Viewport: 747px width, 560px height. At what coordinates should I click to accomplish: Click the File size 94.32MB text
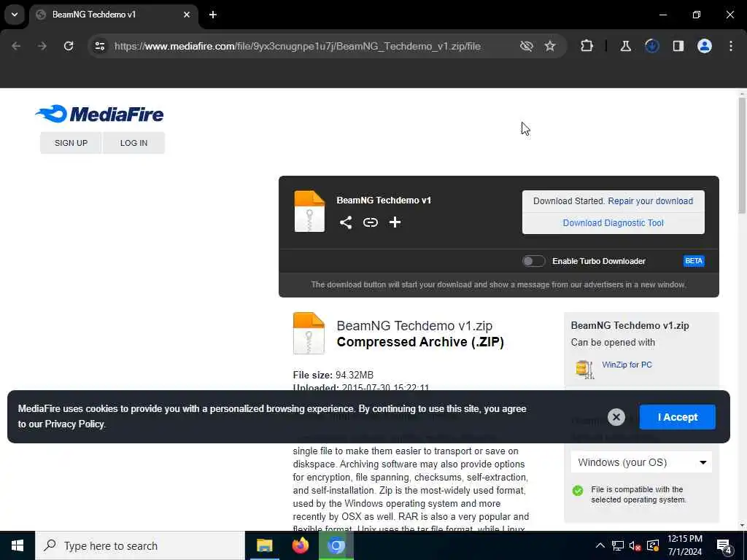pos(333,376)
